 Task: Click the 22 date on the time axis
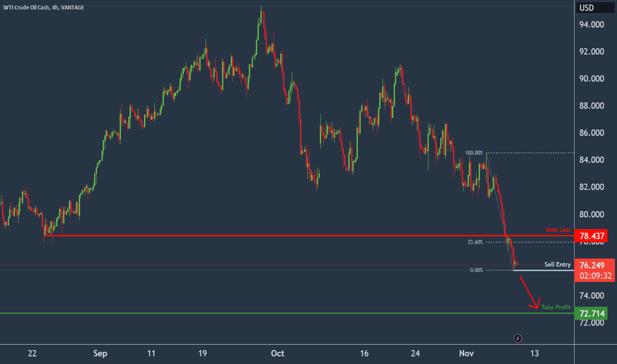32,353
